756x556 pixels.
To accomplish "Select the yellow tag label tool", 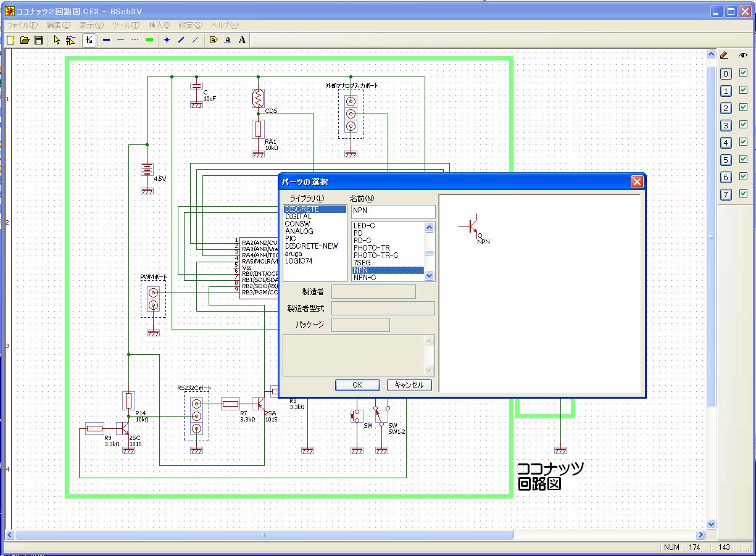I will (214, 40).
